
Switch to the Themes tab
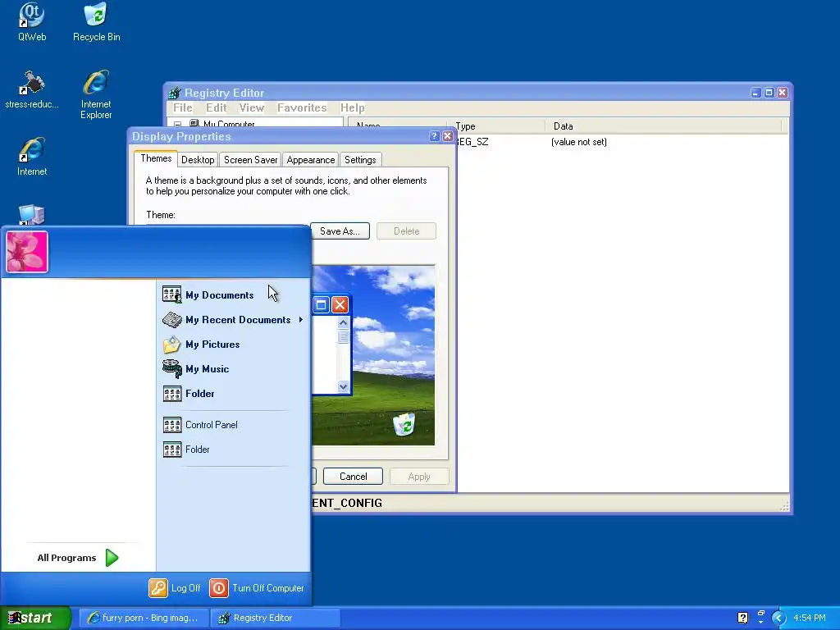coord(156,158)
